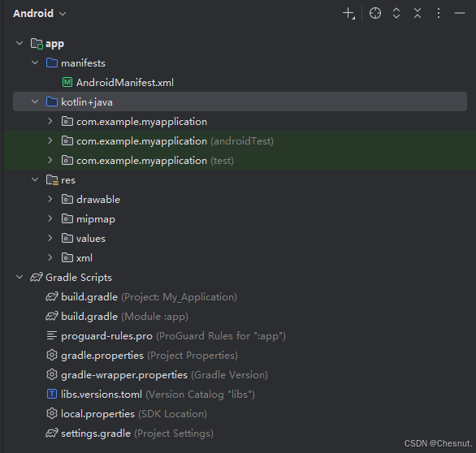Expand the drawable folder
The width and height of the screenshot is (476, 453).
[50, 200]
